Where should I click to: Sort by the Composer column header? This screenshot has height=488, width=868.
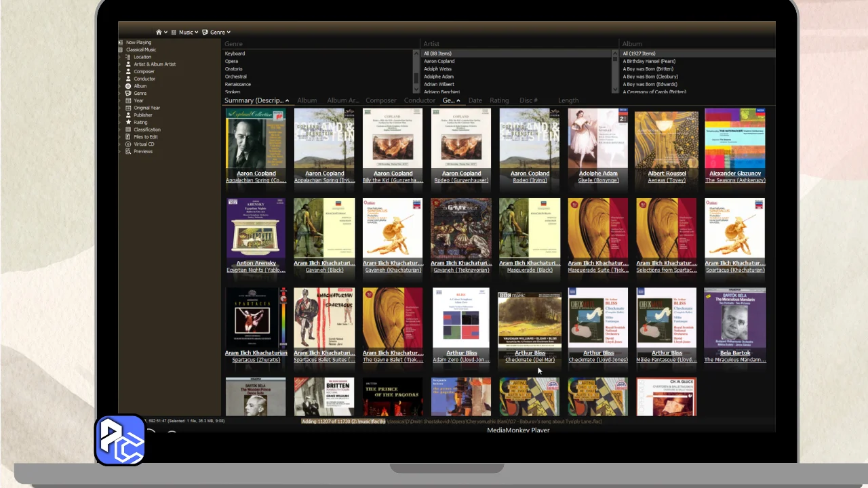coord(380,100)
